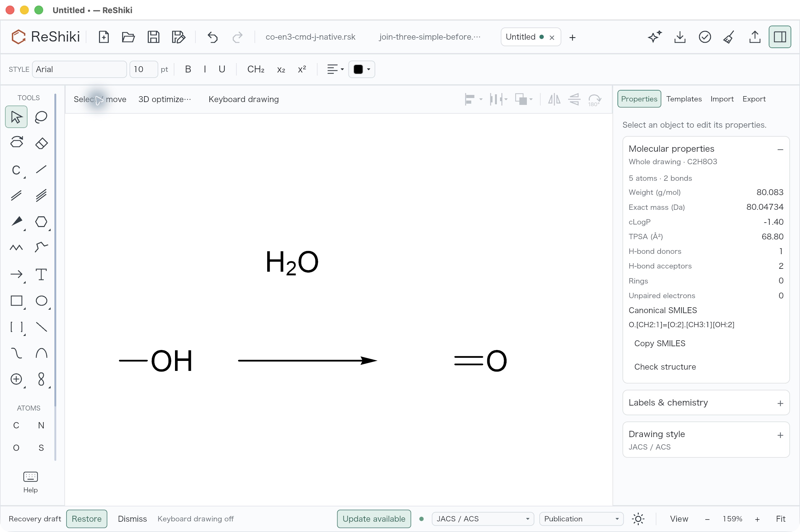The width and height of the screenshot is (800, 532).
Task: Toggle bold text formatting
Action: (x=188, y=69)
